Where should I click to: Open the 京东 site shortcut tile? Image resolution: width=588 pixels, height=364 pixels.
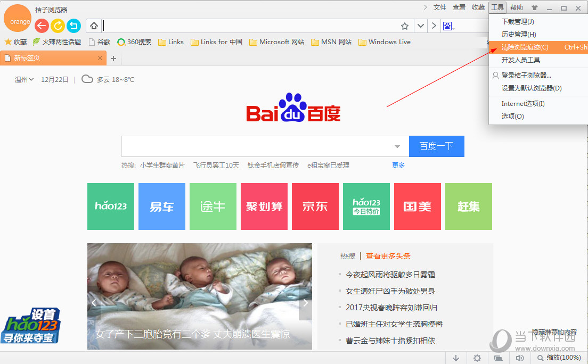315,206
